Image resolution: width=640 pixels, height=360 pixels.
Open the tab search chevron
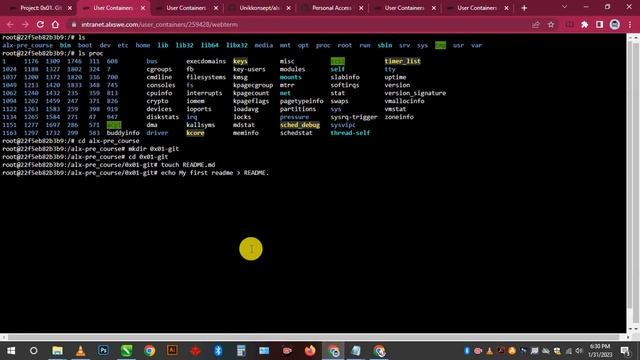(564, 7)
